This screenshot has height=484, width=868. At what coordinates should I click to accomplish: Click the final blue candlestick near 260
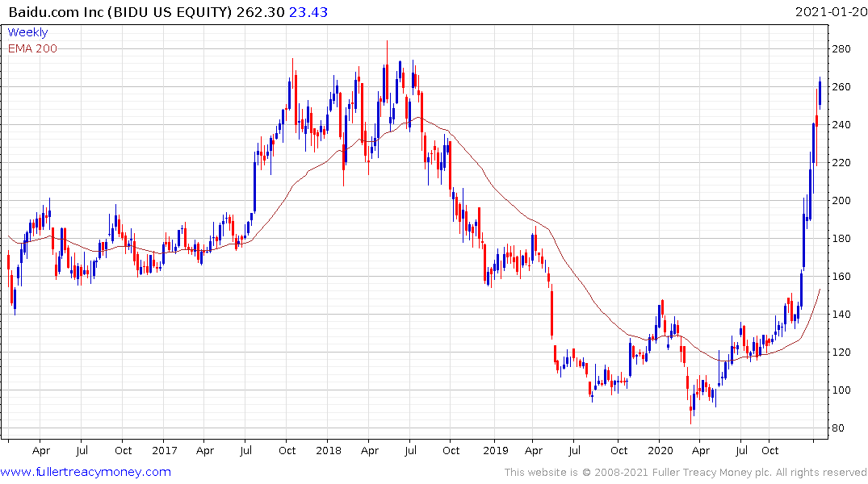[820, 94]
